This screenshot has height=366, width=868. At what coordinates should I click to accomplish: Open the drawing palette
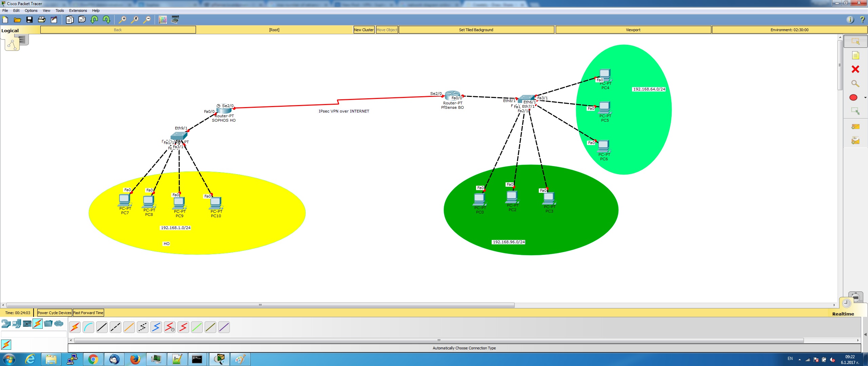tap(163, 20)
